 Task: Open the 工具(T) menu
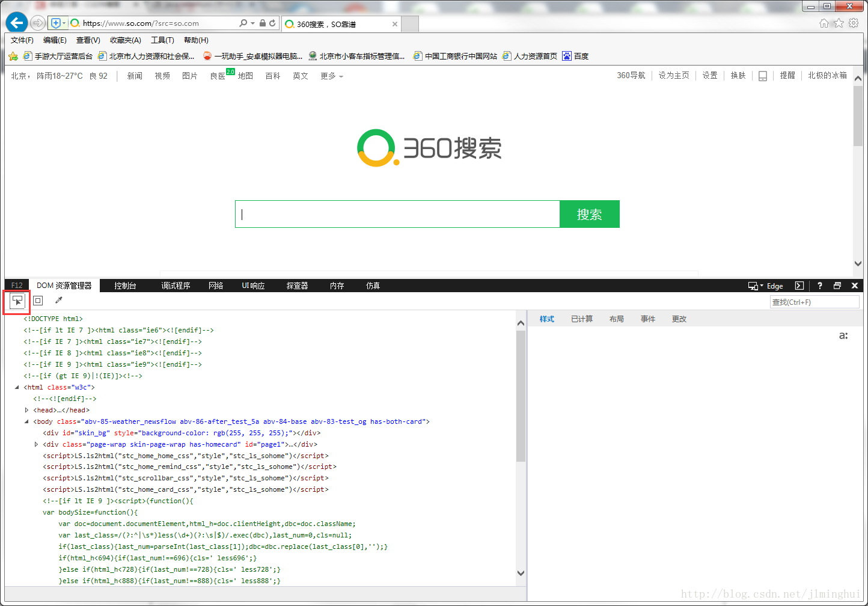click(162, 40)
